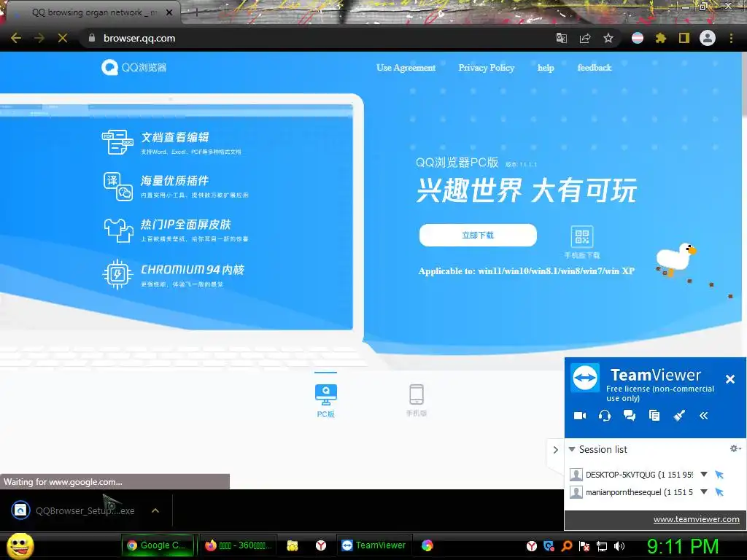The height and width of the screenshot is (560, 747).
Task: Switch to the Firefox 360 taskbar button
Action: [x=239, y=545]
